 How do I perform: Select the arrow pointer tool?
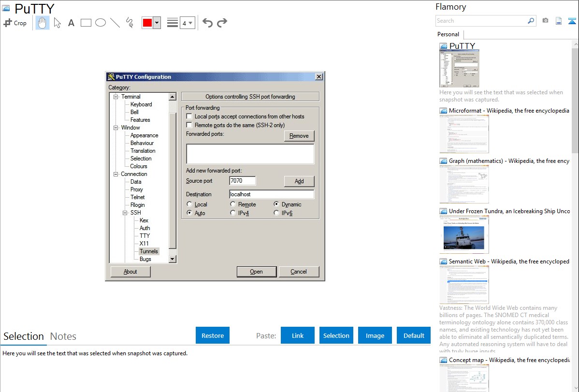pos(57,23)
